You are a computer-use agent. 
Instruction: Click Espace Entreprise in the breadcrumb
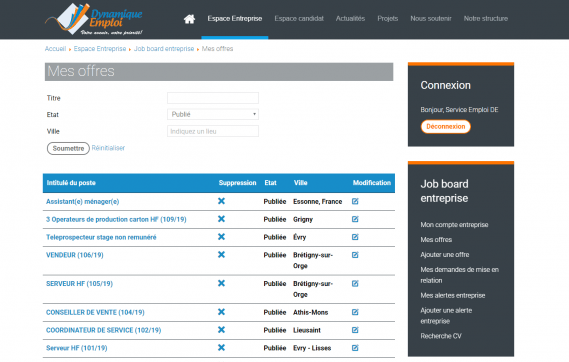100,49
